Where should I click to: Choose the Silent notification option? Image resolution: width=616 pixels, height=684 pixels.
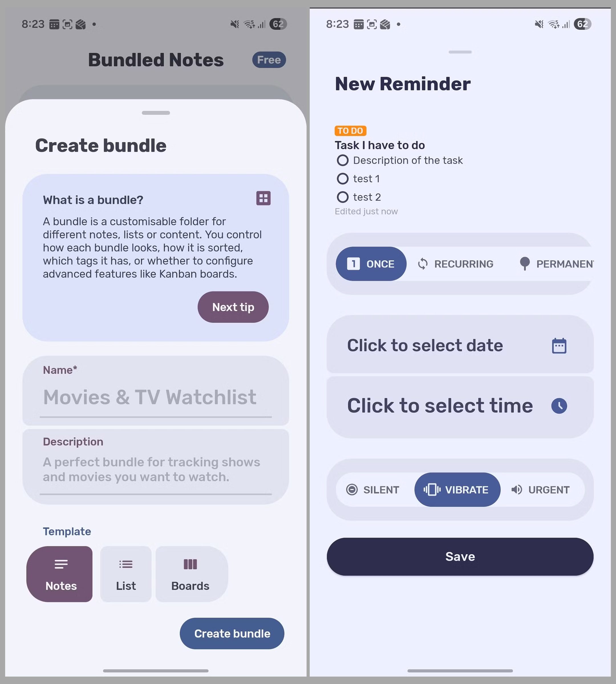pyautogui.click(x=373, y=490)
